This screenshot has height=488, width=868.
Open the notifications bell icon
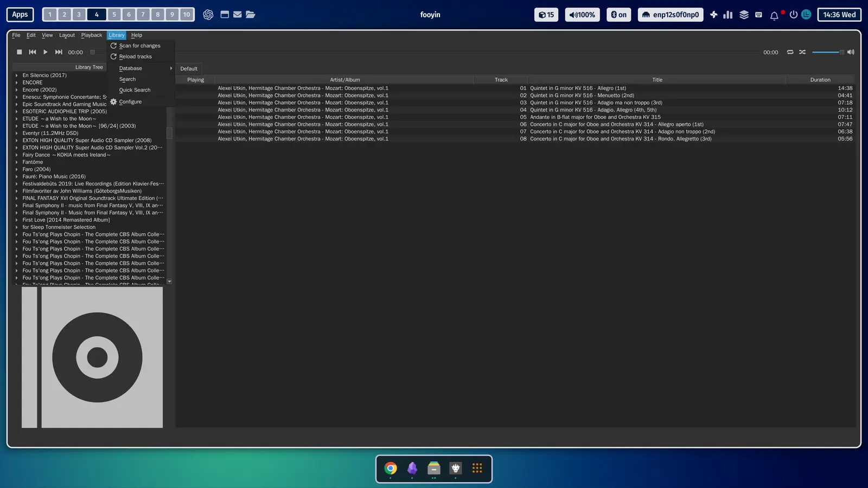774,15
